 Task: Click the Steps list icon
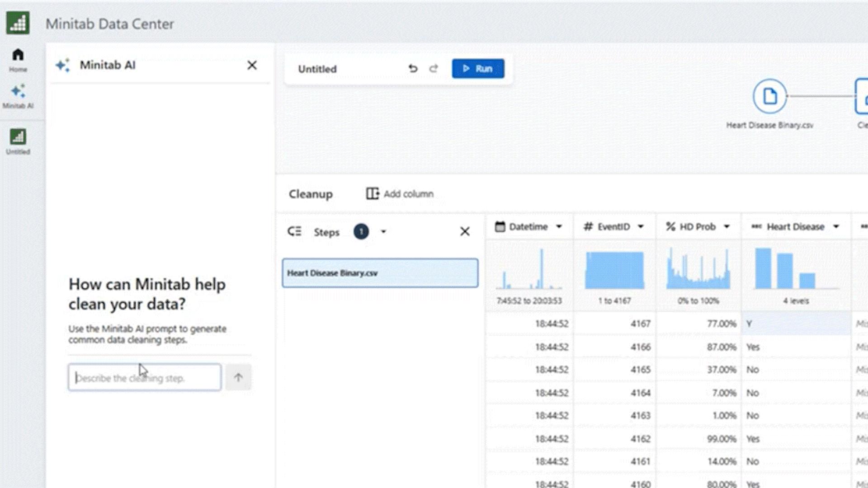coord(294,232)
